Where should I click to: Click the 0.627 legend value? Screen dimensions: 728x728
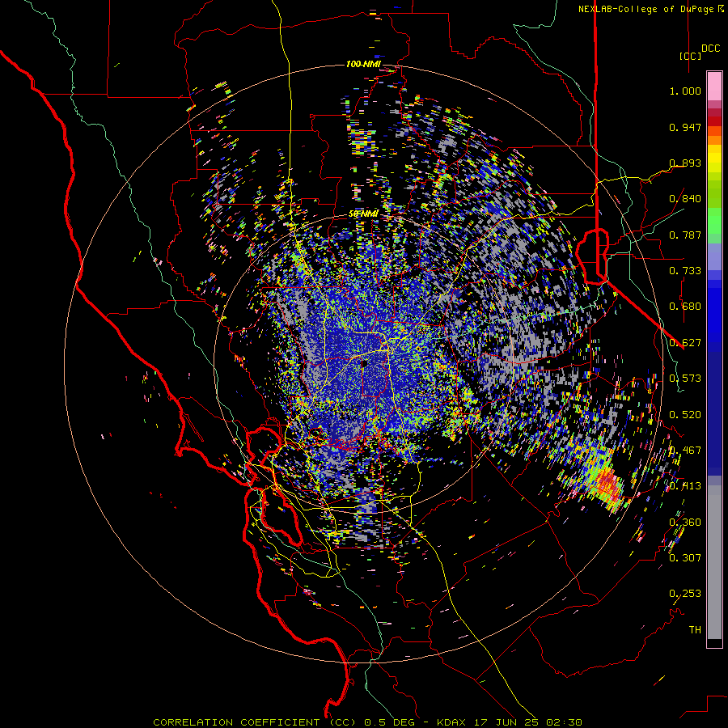pyautogui.click(x=685, y=343)
